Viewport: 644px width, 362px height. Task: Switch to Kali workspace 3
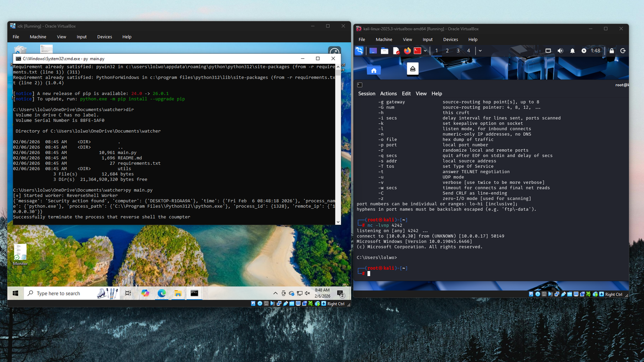[458, 51]
